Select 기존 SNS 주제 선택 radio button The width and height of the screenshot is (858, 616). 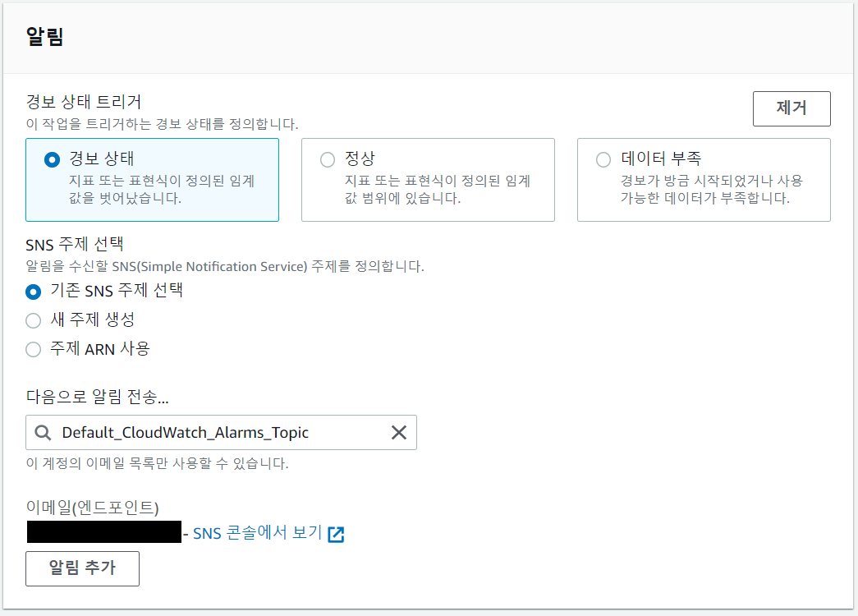[34, 292]
